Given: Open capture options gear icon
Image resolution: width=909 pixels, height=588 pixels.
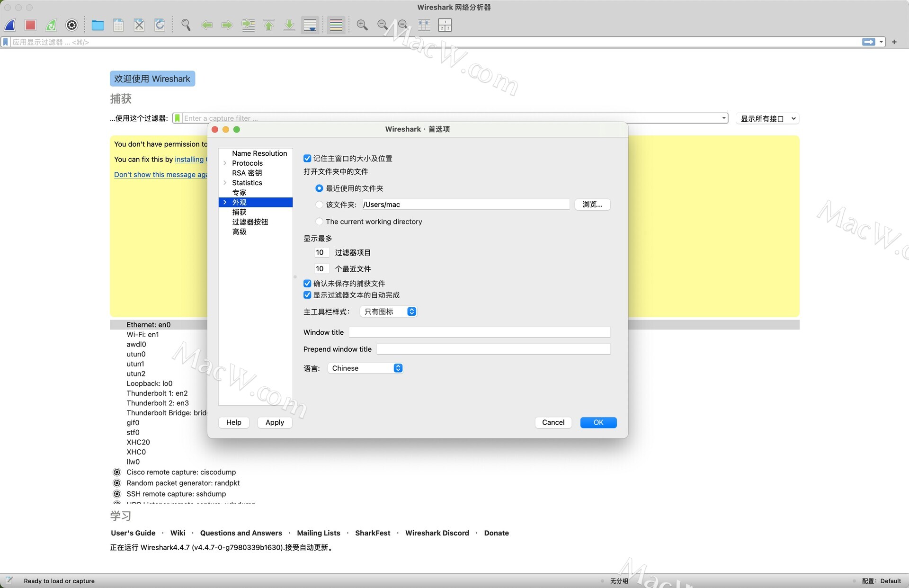Looking at the screenshot, I should (x=72, y=25).
